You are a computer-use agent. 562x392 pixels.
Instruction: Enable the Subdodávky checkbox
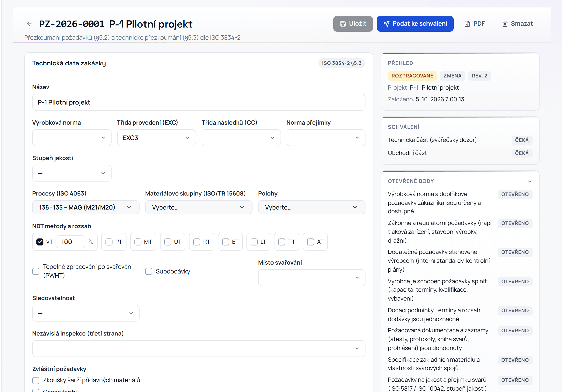pyautogui.click(x=149, y=271)
